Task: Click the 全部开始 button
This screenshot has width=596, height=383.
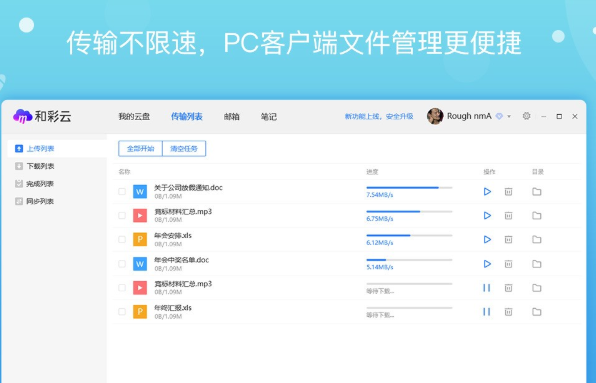Action: pos(140,149)
